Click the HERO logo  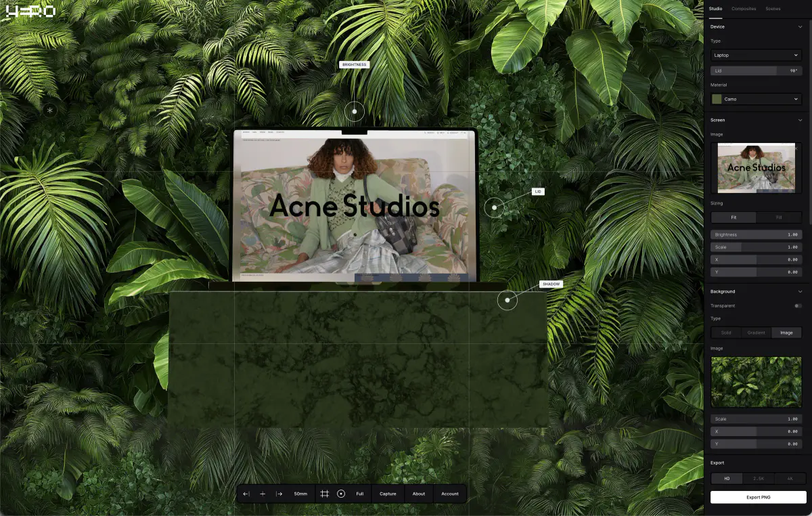click(30, 12)
